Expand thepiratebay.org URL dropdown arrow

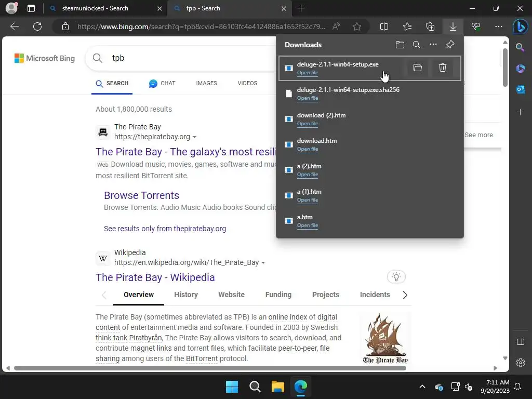(194, 137)
